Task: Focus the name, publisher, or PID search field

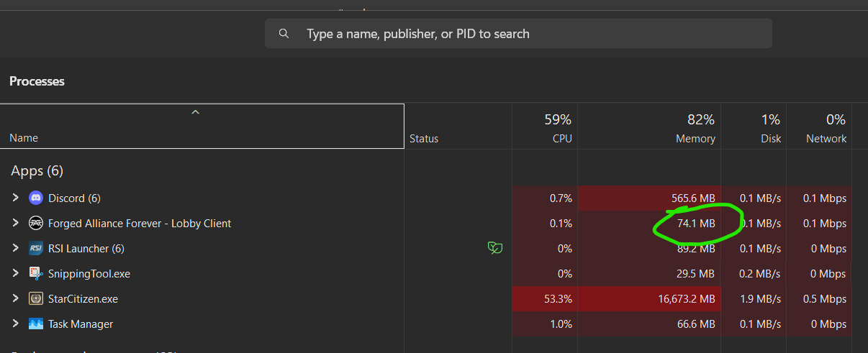Action: click(518, 34)
